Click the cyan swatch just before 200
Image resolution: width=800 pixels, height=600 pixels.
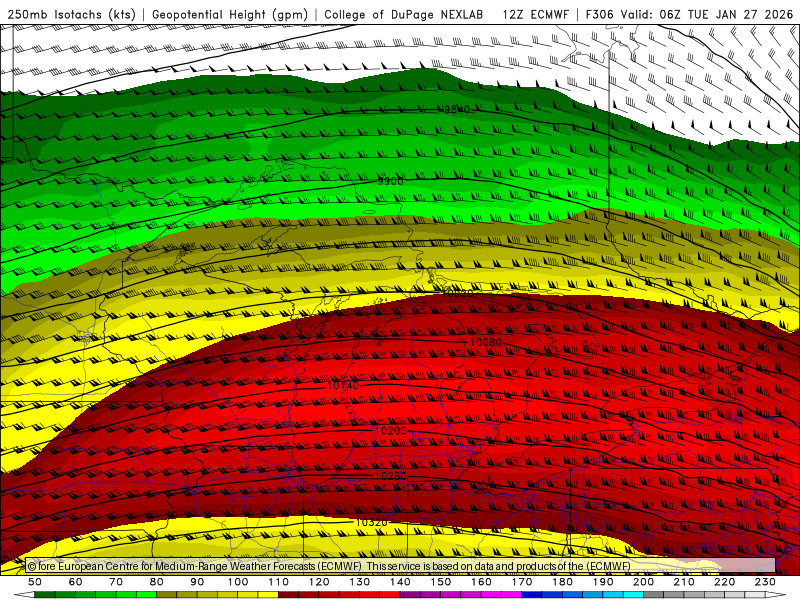click(x=634, y=595)
